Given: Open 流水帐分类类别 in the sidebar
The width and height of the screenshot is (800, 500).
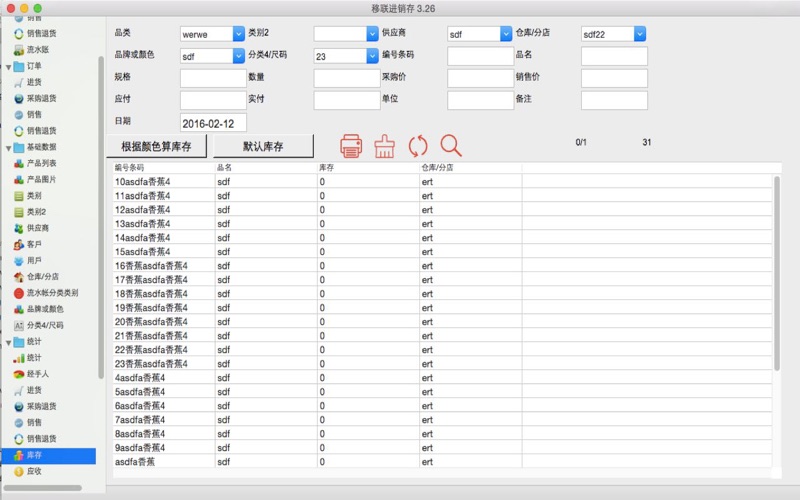Looking at the screenshot, I should click(x=51, y=293).
